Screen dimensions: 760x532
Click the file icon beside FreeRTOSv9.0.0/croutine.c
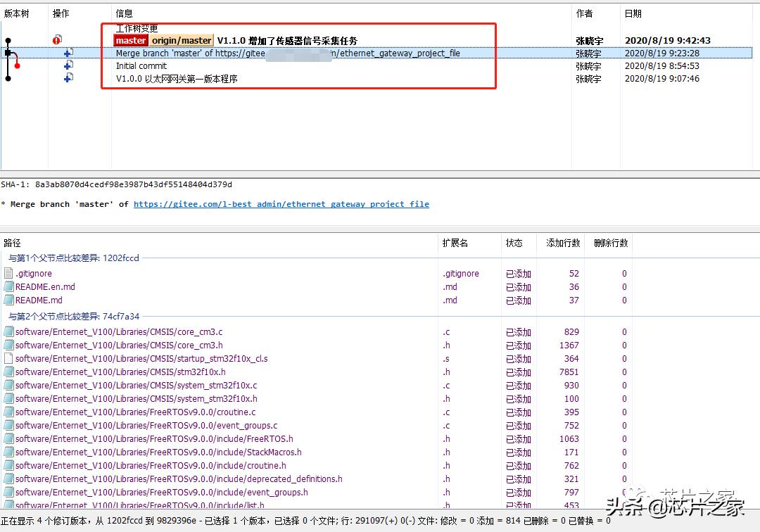click(x=8, y=412)
